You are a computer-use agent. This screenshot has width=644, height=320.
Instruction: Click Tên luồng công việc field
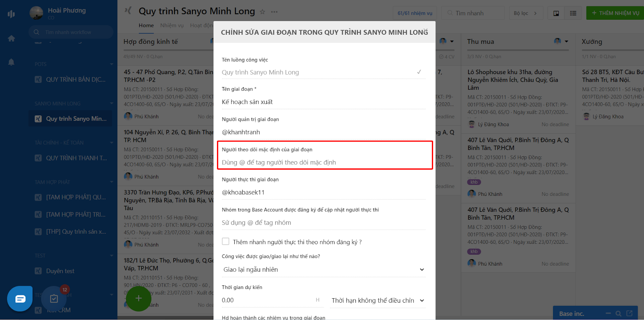tap(324, 72)
